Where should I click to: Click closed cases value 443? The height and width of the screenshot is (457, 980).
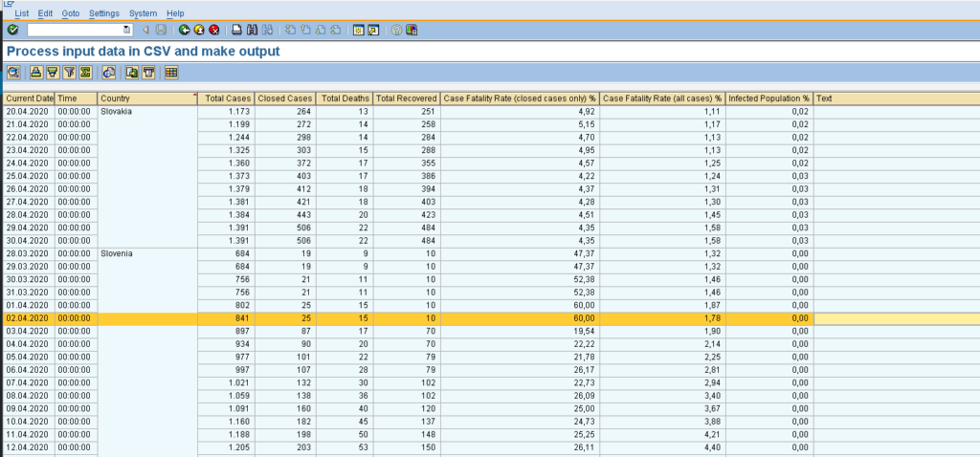coord(283,215)
